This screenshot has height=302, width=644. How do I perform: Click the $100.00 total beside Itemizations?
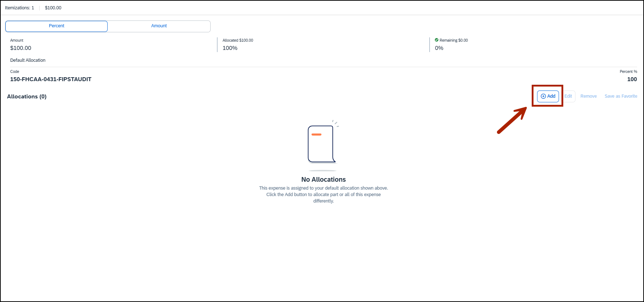click(x=53, y=8)
